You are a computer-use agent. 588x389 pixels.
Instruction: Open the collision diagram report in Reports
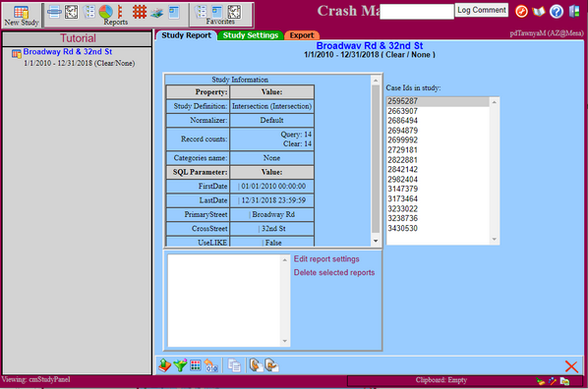pos(71,12)
